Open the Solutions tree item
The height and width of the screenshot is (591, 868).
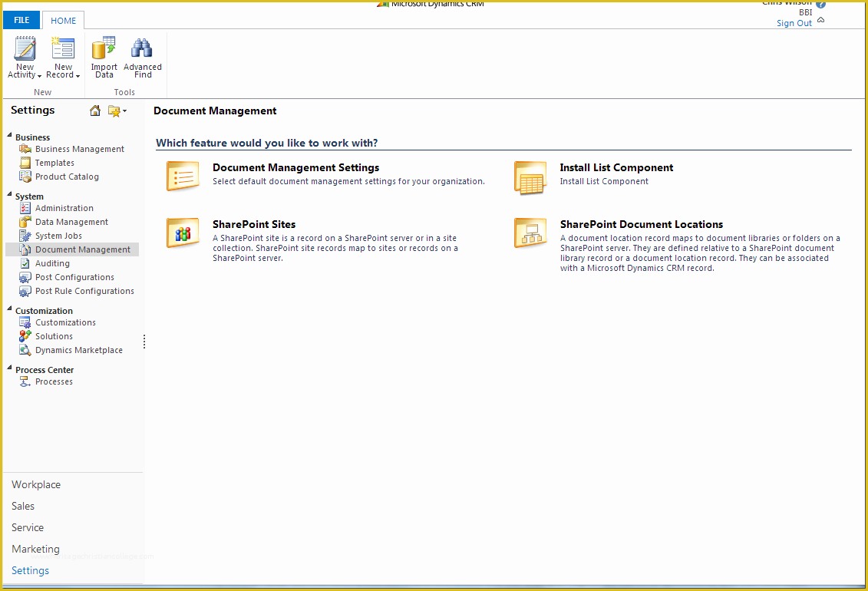[x=54, y=336]
